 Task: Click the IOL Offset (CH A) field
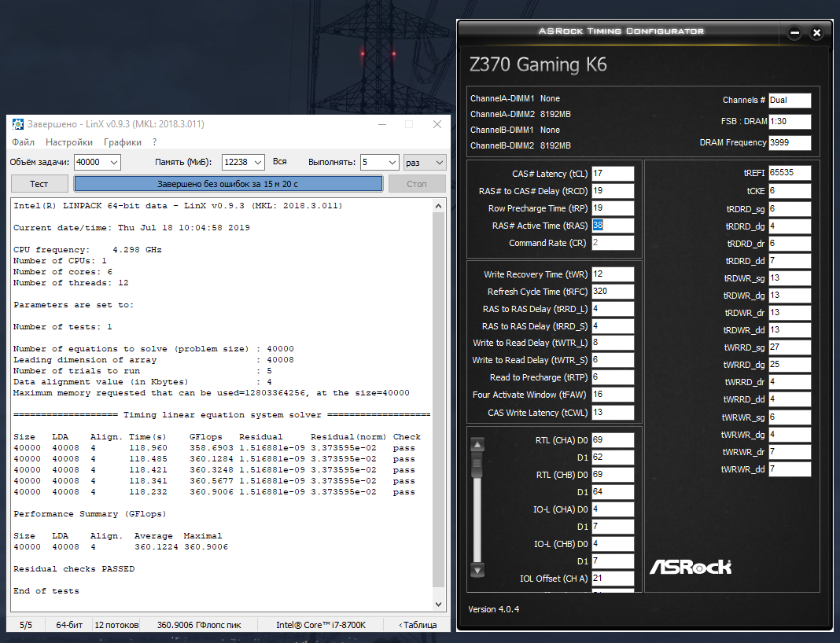[x=613, y=579]
